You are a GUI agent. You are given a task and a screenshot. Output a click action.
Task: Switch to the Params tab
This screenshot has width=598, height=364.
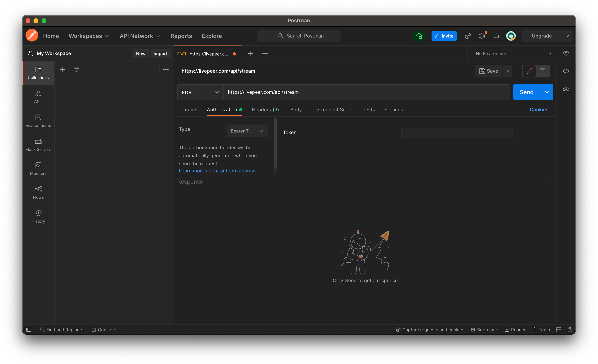pyautogui.click(x=189, y=110)
